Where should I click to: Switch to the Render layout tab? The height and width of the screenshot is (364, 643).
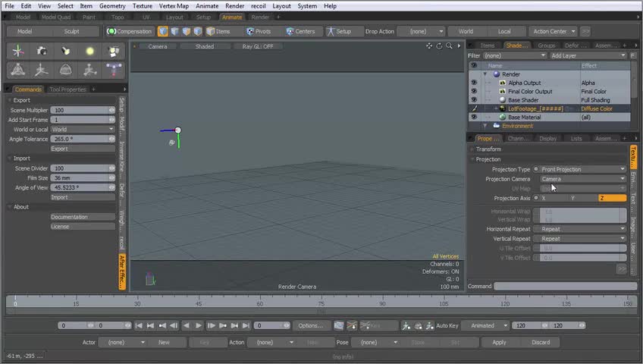click(x=260, y=17)
